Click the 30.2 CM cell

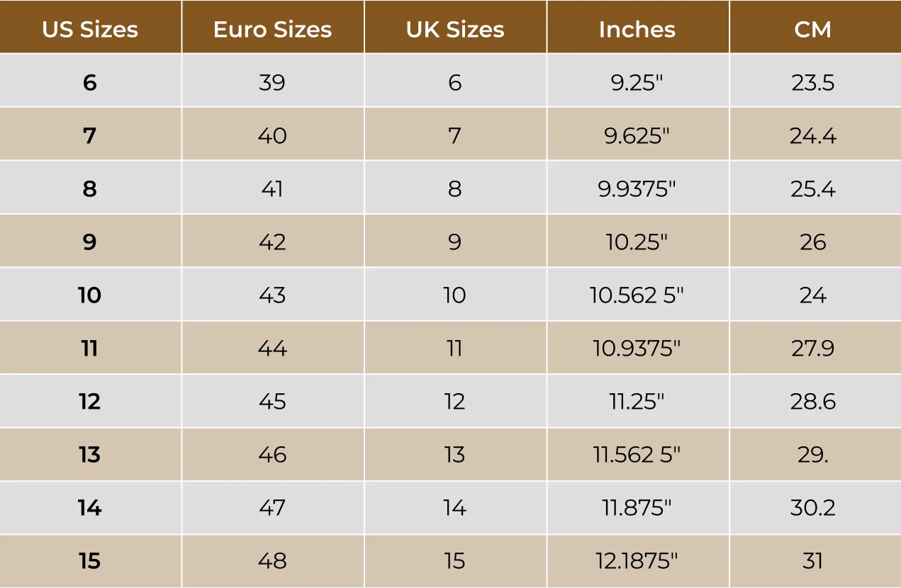point(812,507)
